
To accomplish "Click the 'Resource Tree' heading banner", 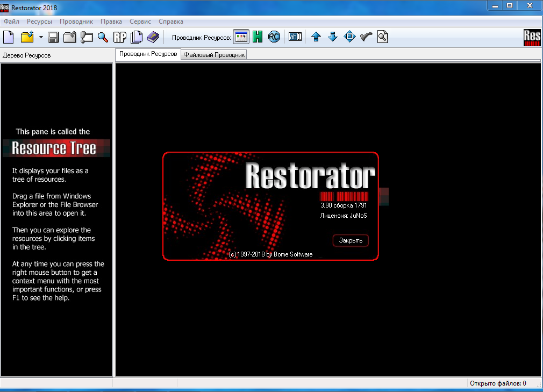I will pyautogui.click(x=56, y=148).
